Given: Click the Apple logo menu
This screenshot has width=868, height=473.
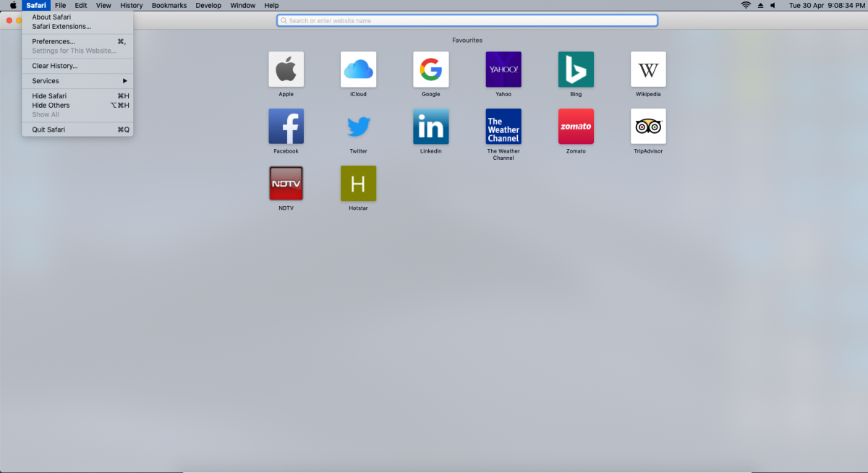Looking at the screenshot, I should 12,5.
